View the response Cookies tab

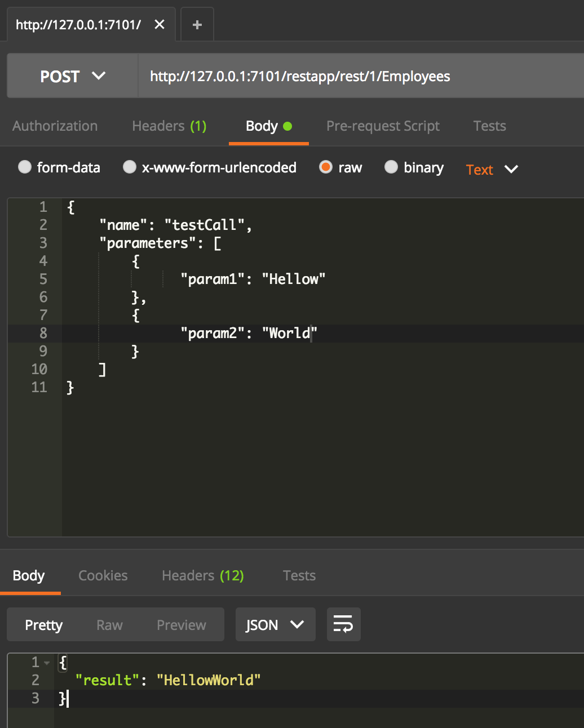(x=103, y=575)
